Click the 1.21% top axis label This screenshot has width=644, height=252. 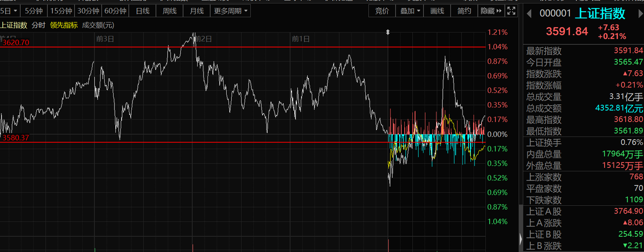[498, 32]
